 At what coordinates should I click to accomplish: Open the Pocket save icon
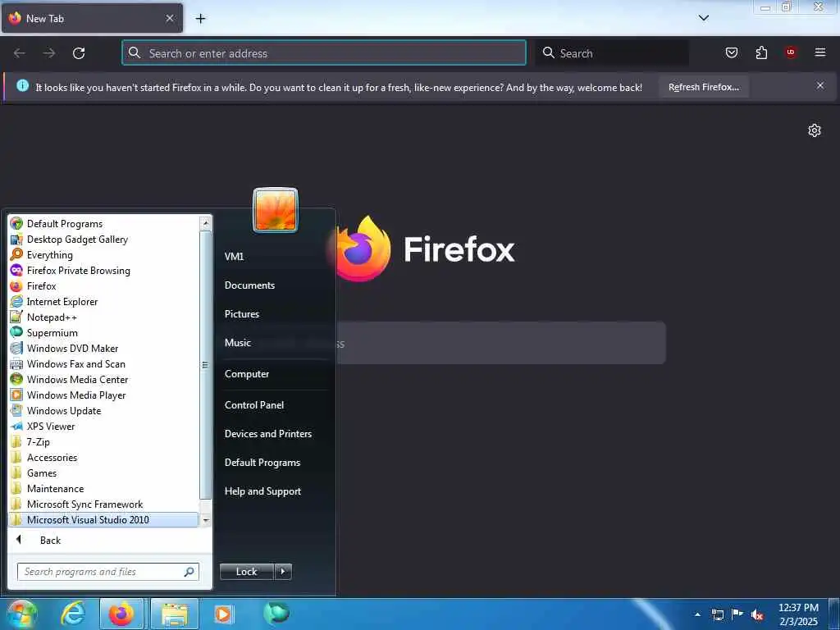[x=731, y=52]
